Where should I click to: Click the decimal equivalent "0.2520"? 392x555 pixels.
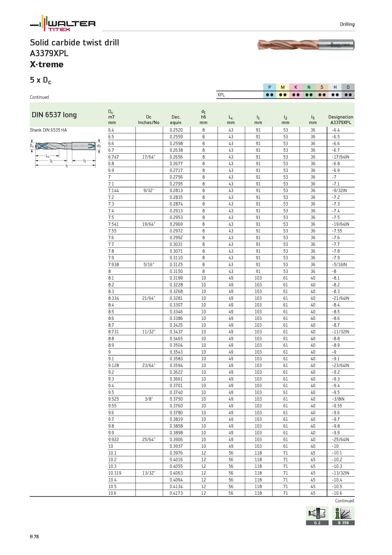[x=176, y=130]
